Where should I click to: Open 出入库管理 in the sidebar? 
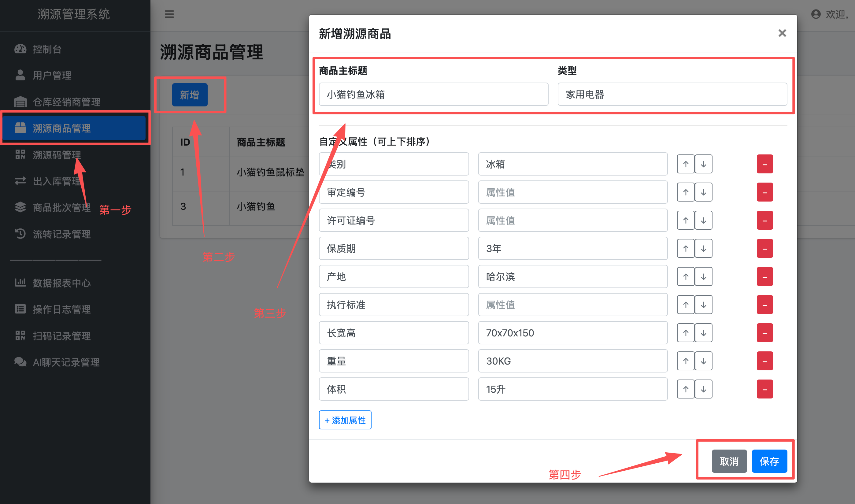tap(74, 181)
